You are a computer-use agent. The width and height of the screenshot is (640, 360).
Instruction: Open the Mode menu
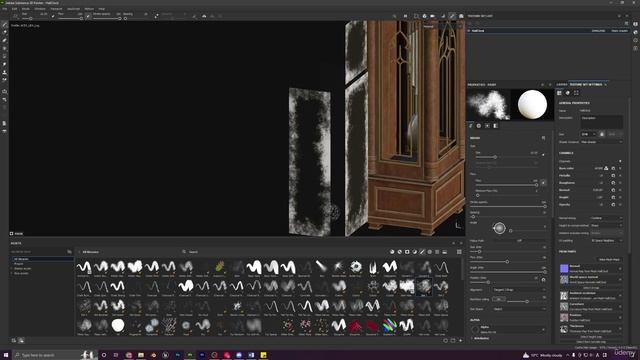coord(26,9)
